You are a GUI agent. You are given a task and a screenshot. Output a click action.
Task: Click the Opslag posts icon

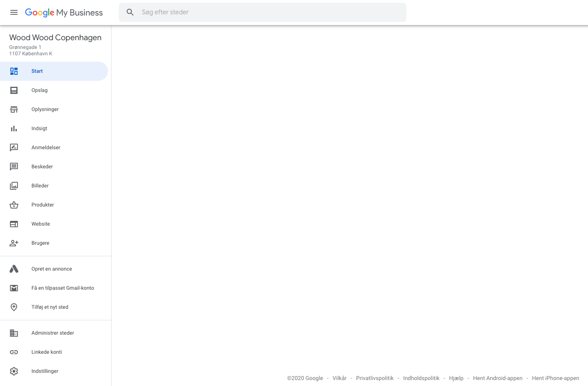[x=14, y=90]
